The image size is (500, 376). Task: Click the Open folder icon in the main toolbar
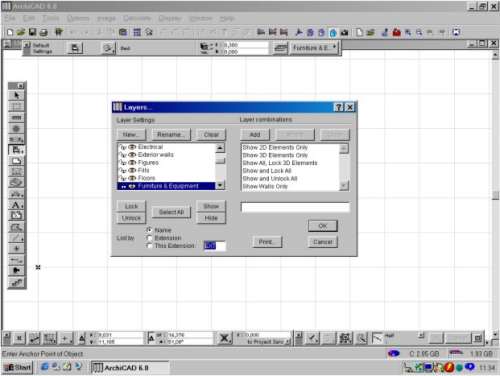tap(21, 32)
